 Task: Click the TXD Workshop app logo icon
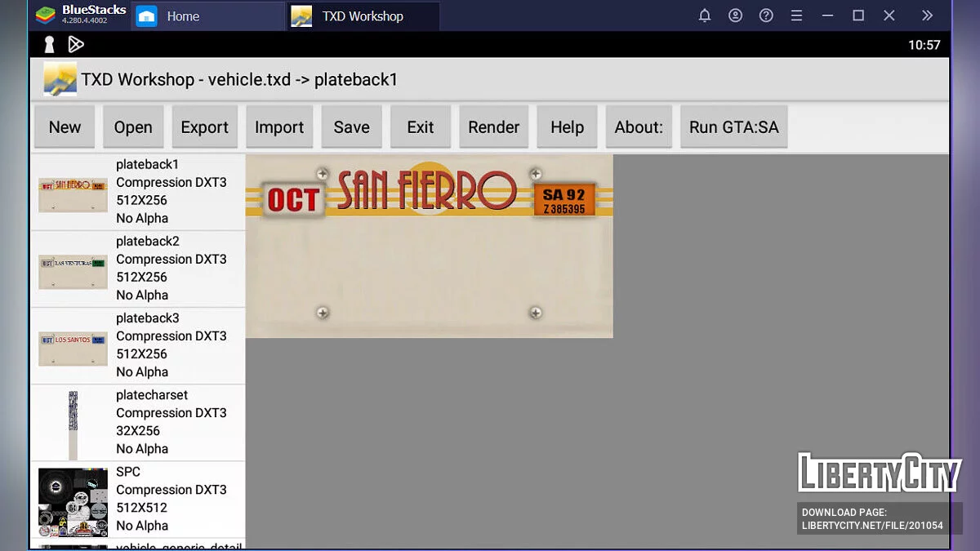coord(60,79)
